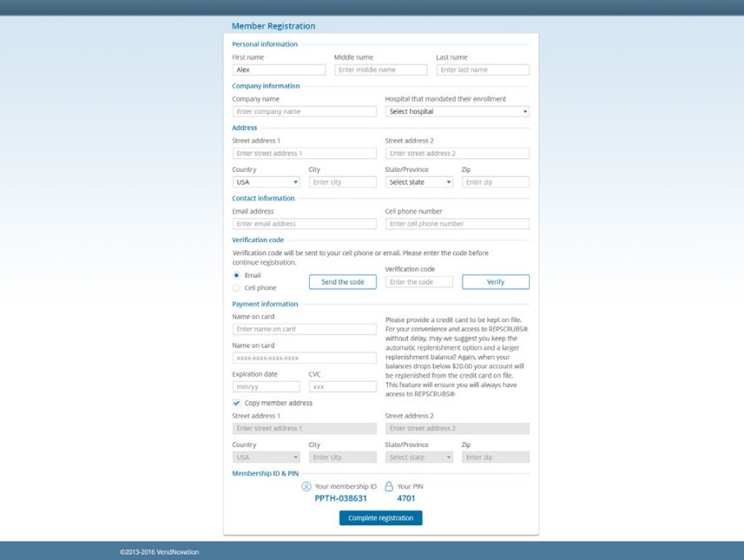The width and height of the screenshot is (744, 560).
Task: Uncheck Copy member address checkbox
Action: pyautogui.click(x=237, y=403)
